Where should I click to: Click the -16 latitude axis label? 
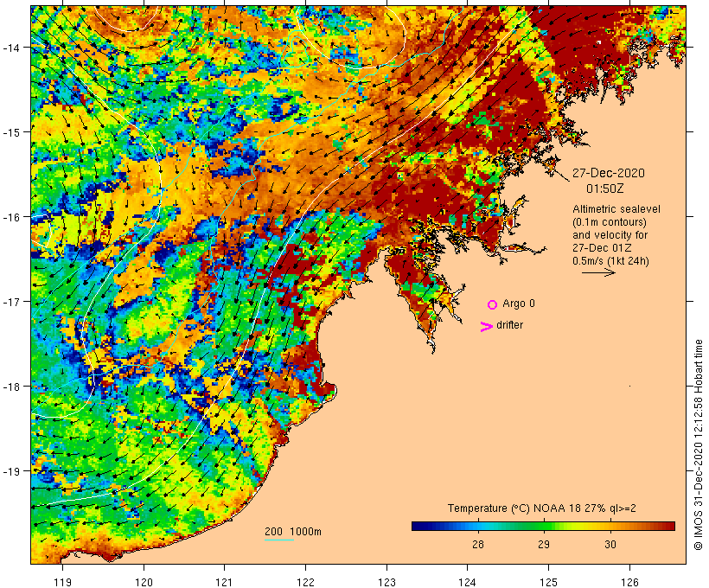[x=11, y=217]
